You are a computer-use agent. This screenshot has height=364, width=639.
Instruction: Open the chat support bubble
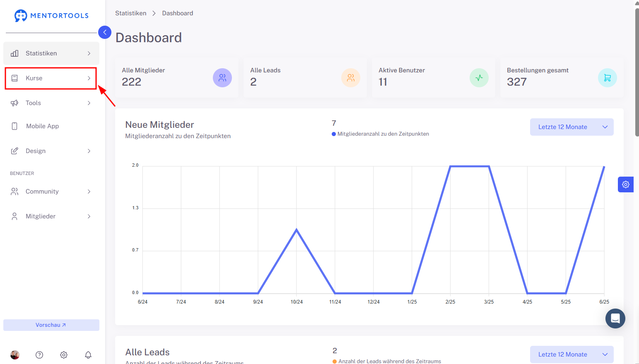(x=615, y=318)
